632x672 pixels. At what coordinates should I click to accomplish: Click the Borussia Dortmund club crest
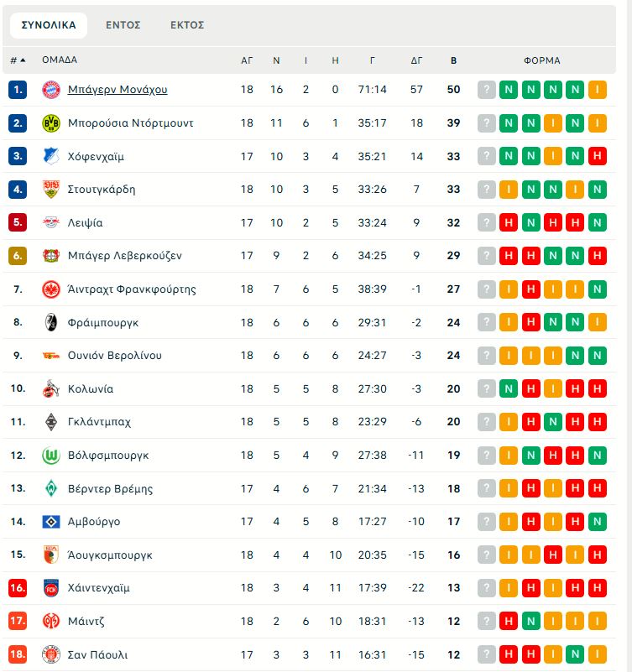pos(51,123)
